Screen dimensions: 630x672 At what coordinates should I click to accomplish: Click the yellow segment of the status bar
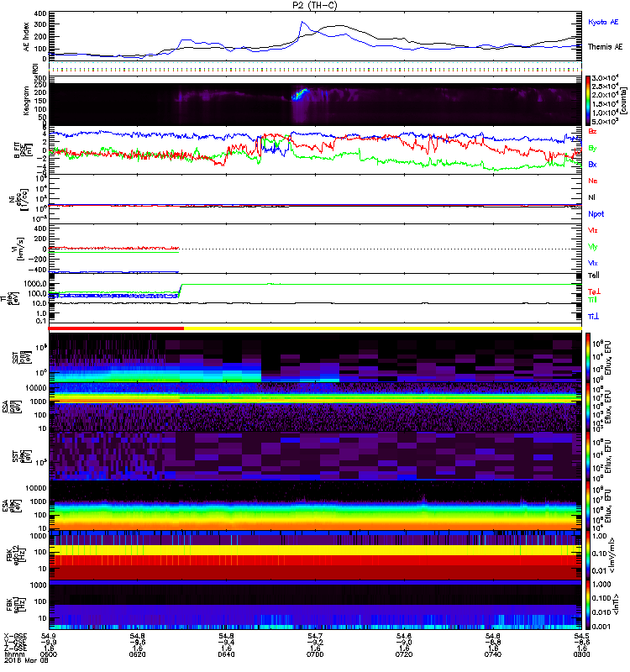pyautogui.click(x=383, y=328)
